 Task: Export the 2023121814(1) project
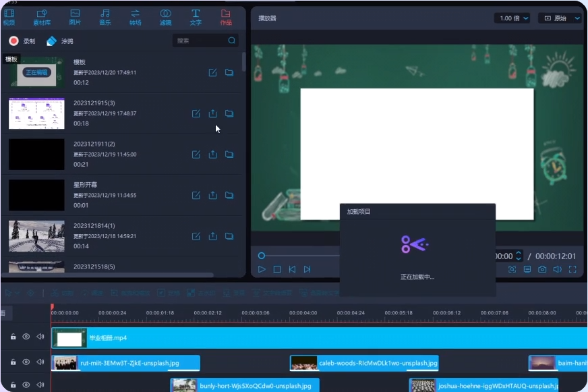tap(212, 236)
